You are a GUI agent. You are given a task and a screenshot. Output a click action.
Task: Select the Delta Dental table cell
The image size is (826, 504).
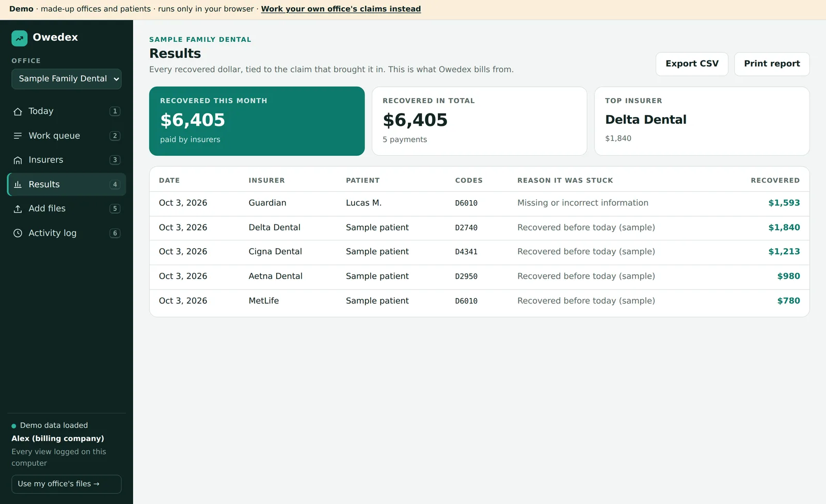click(x=274, y=227)
